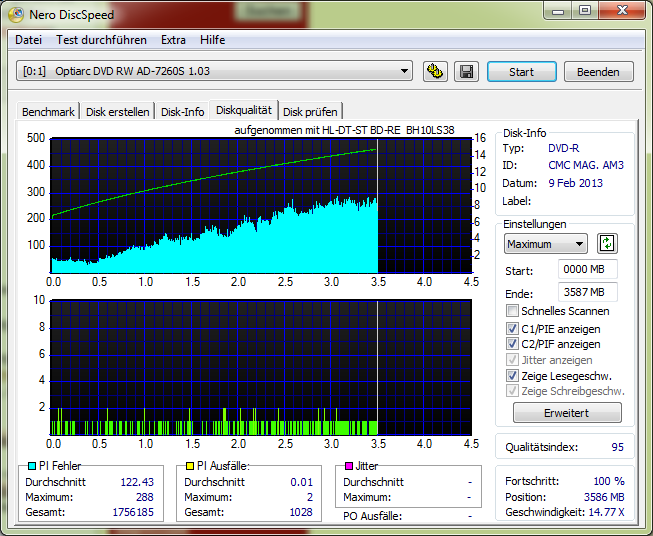Click the Beenden button
The width and height of the screenshot is (653, 536).
(598, 72)
